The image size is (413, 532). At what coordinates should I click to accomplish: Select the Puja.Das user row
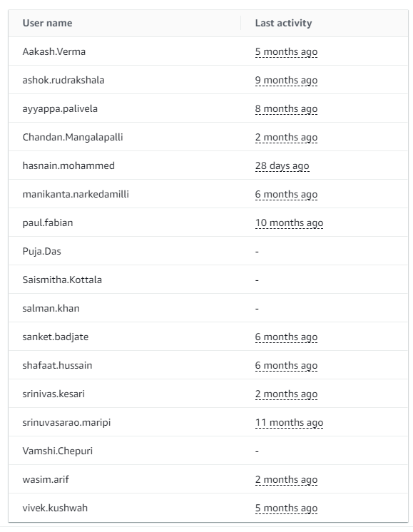point(208,251)
